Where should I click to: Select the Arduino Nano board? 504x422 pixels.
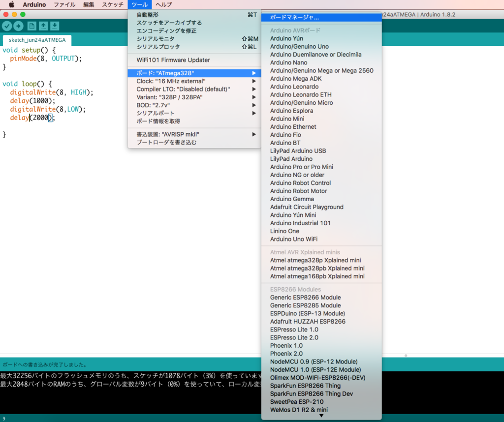click(x=321, y=62)
